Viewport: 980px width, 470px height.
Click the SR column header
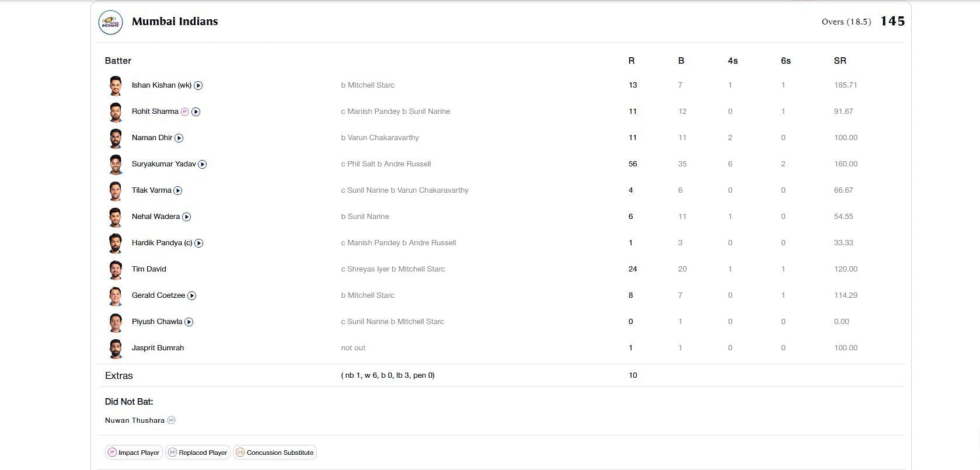pos(840,61)
